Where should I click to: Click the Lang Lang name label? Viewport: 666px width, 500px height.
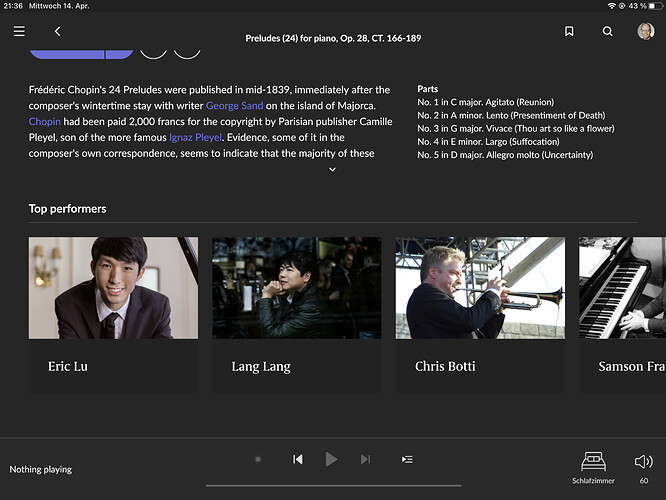[261, 367]
